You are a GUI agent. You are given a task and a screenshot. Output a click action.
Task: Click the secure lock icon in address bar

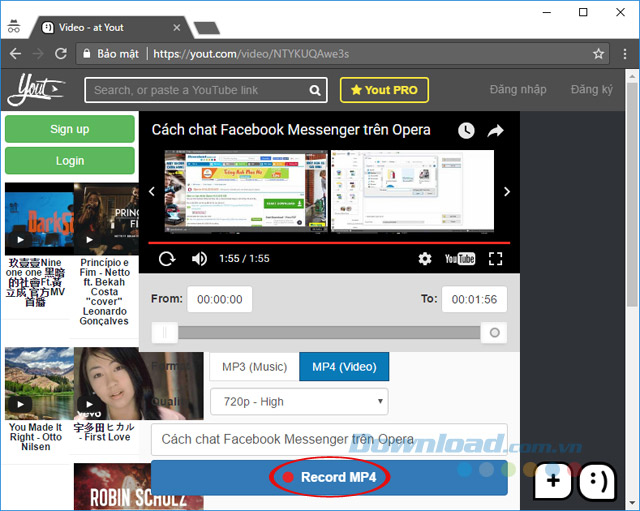pos(87,53)
